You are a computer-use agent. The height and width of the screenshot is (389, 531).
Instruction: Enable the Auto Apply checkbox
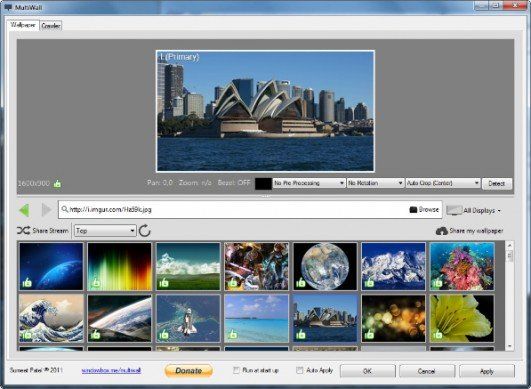click(300, 370)
